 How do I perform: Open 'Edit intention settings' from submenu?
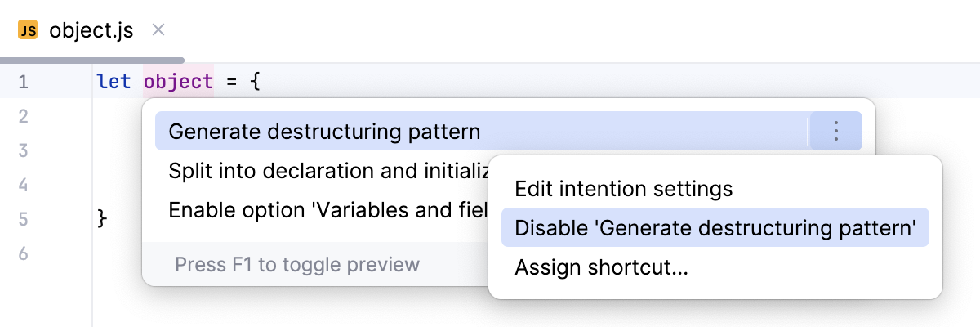(623, 190)
